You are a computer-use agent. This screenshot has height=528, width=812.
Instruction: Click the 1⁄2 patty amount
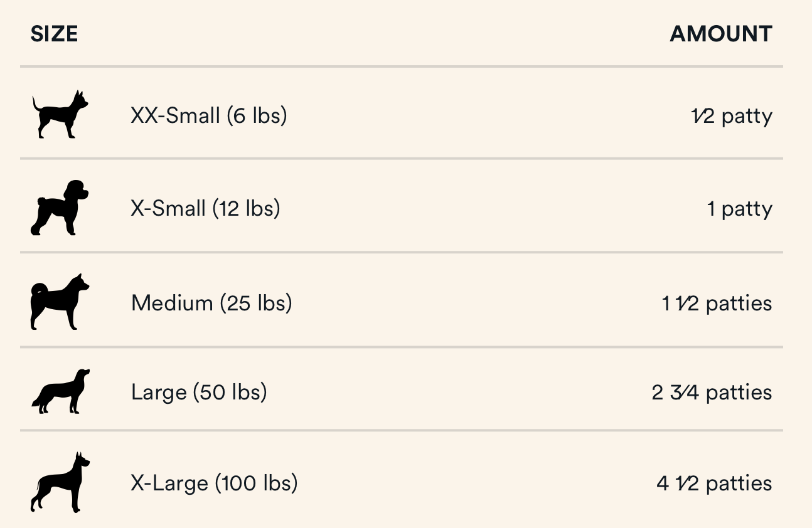[x=731, y=116]
